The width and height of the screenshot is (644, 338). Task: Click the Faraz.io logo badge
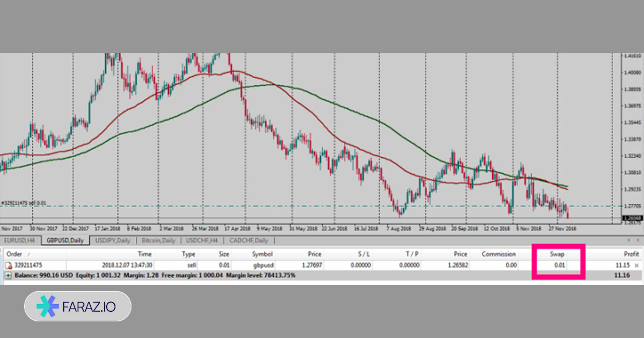coord(77,306)
